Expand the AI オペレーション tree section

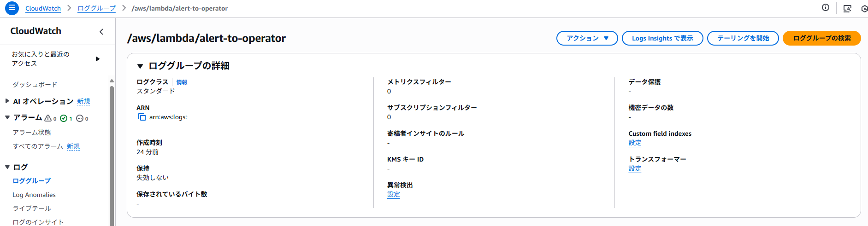7,101
